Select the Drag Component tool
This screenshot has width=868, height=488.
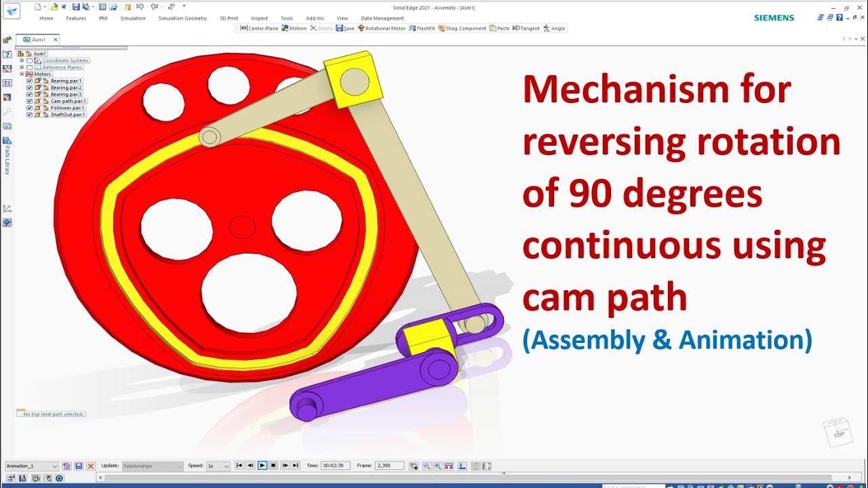click(462, 28)
